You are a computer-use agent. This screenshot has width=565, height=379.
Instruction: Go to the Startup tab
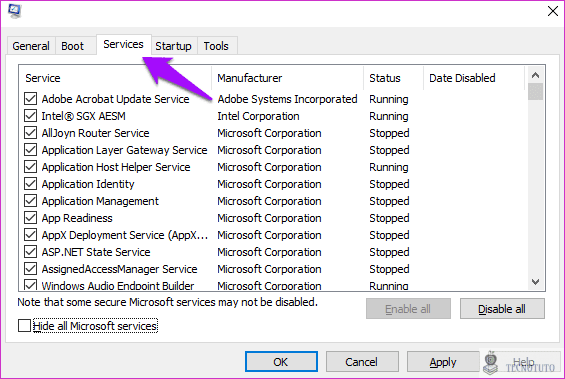click(173, 46)
